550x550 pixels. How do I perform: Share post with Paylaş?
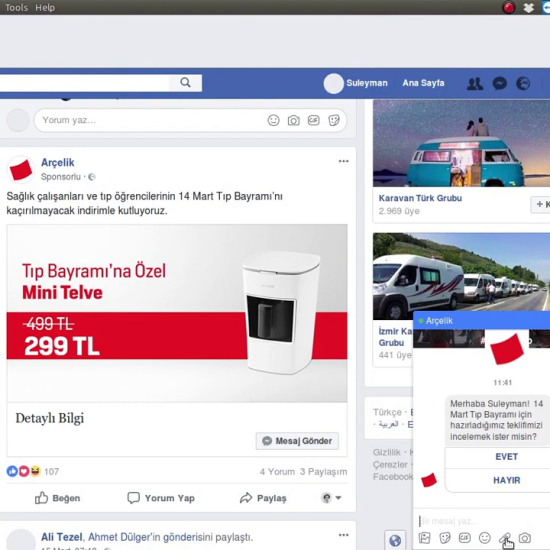(263, 498)
